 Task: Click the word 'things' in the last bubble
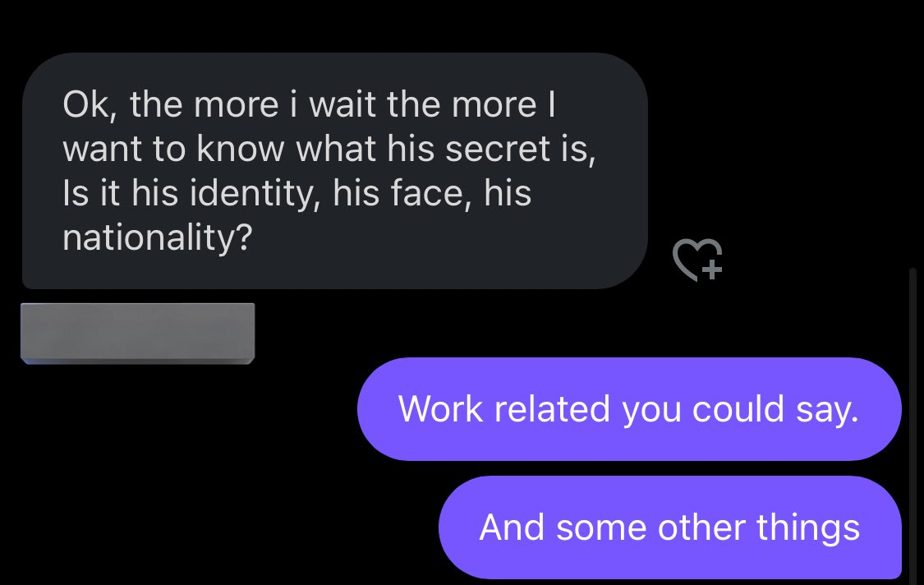pos(808,528)
